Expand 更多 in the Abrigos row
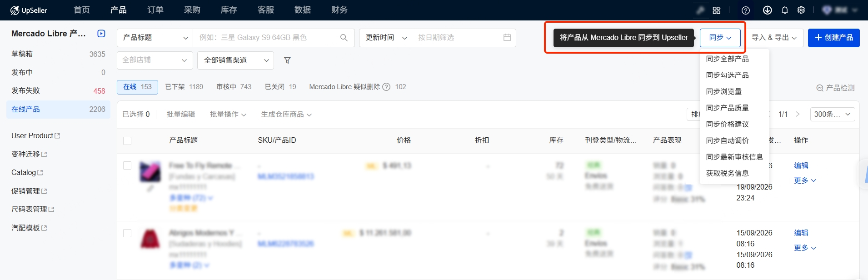 click(805, 248)
